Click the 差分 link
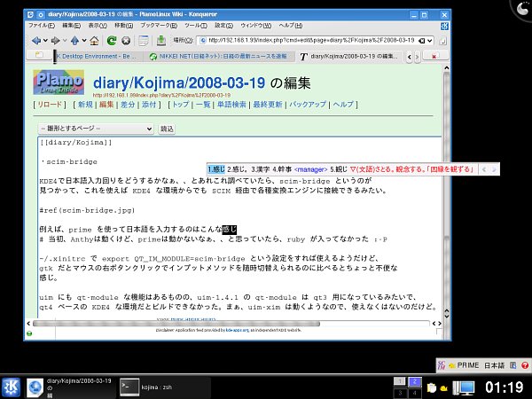Viewport: 532px width, 399px height. tap(128, 105)
